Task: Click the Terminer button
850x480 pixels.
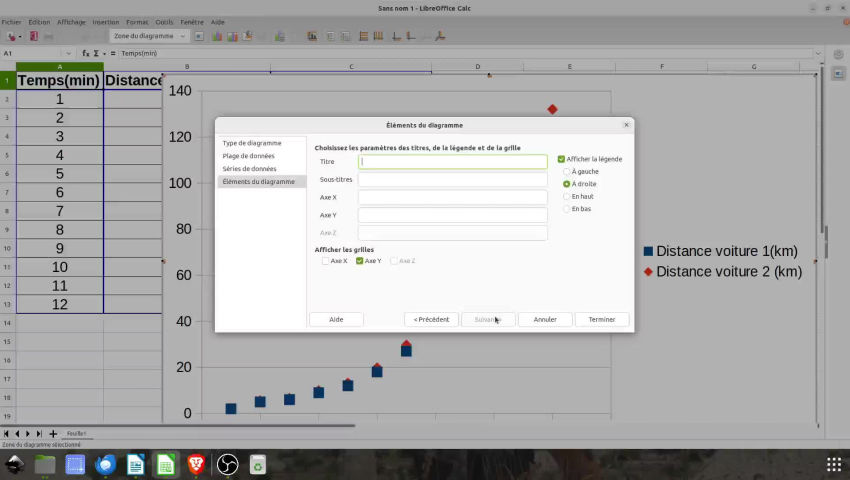Action: pyautogui.click(x=602, y=319)
